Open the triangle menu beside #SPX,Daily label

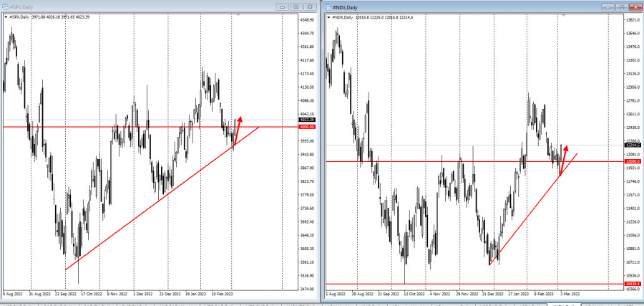pos(5,17)
